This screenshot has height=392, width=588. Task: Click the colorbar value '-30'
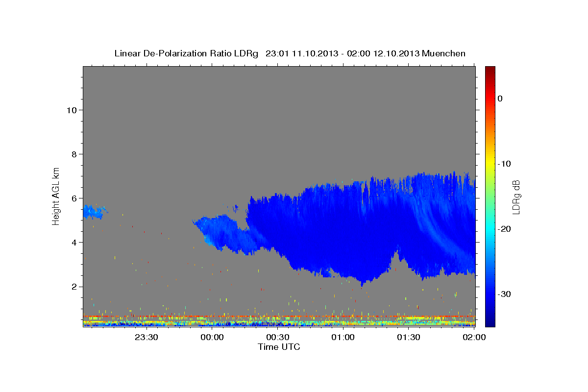click(504, 294)
